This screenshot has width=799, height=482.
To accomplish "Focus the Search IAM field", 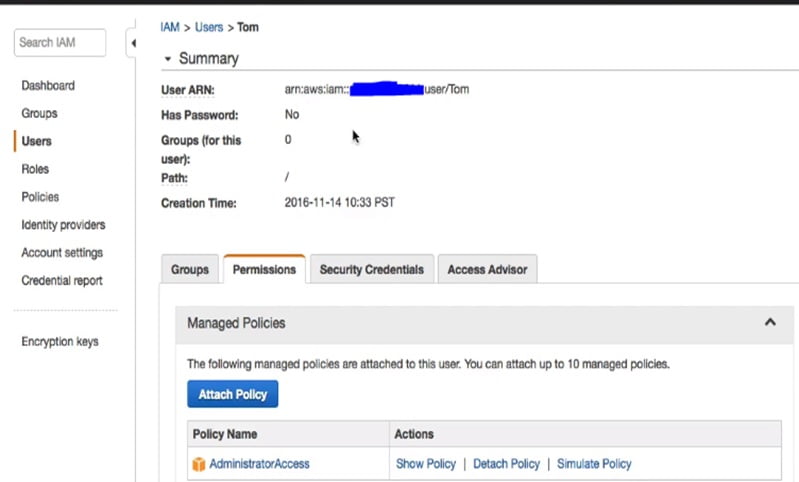I will pos(60,43).
